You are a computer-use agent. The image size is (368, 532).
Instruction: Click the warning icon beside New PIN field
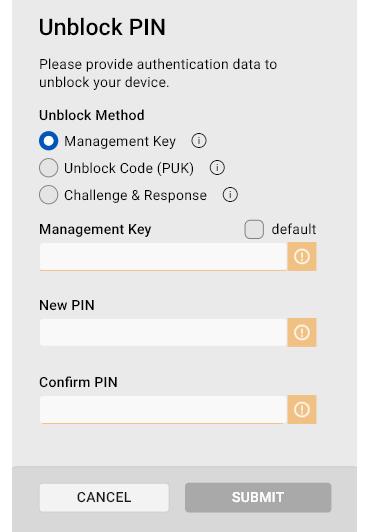[x=302, y=332]
